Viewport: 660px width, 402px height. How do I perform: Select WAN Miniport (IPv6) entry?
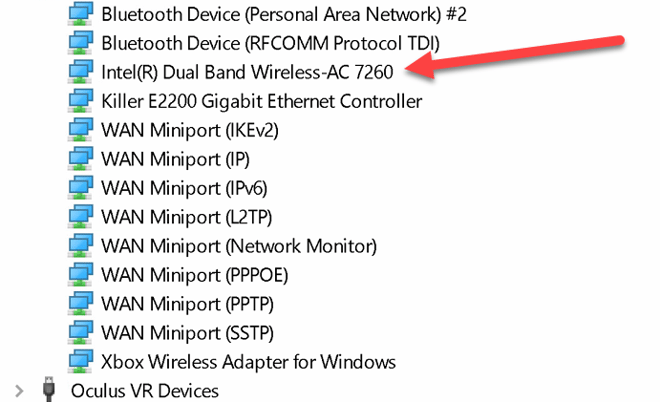point(184,188)
